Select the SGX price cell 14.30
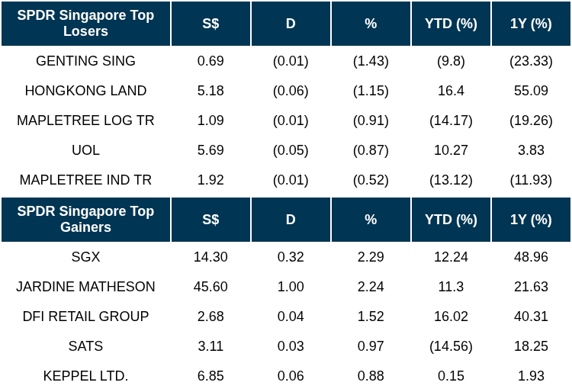 (210, 257)
